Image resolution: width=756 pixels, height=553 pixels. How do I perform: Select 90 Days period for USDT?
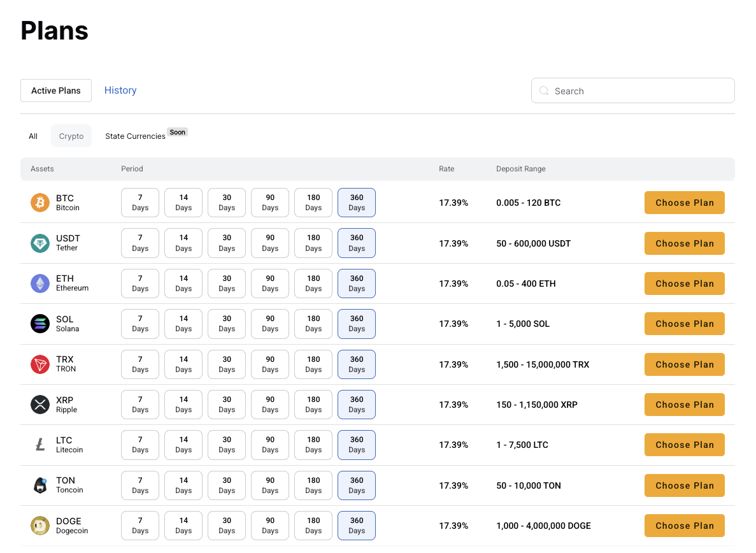point(270,243)
